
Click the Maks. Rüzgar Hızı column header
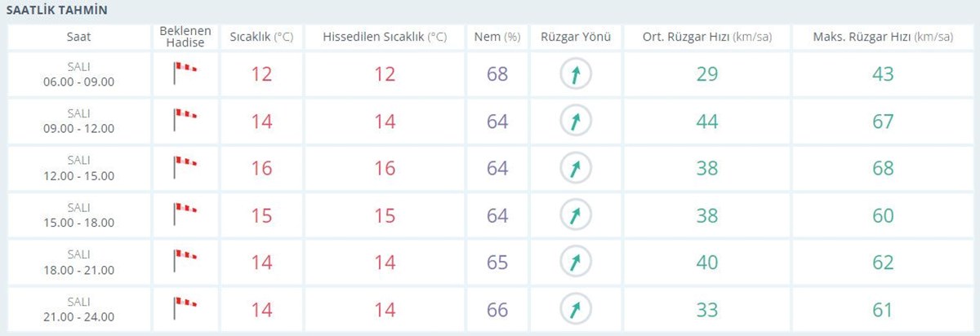tap(883, 38)
